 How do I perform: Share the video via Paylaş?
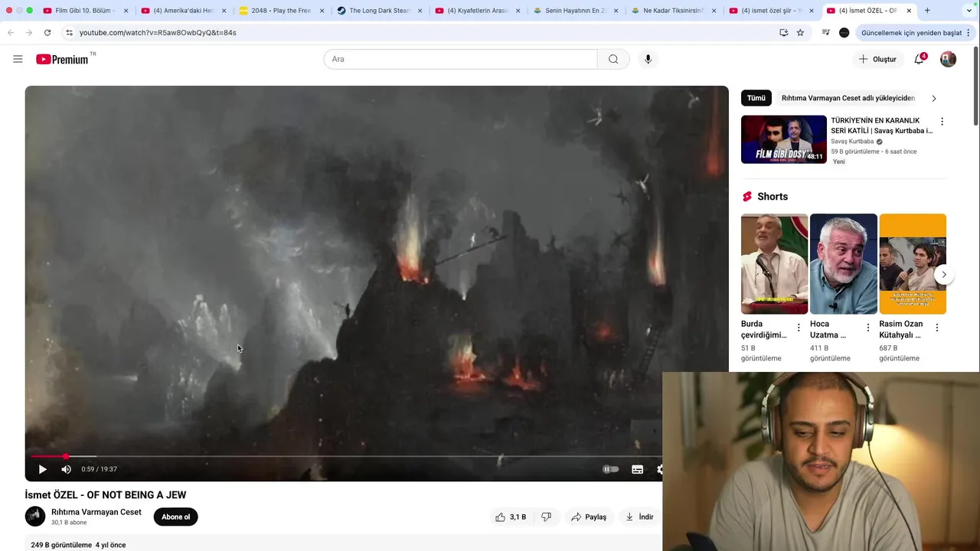(x=589, y=517)
